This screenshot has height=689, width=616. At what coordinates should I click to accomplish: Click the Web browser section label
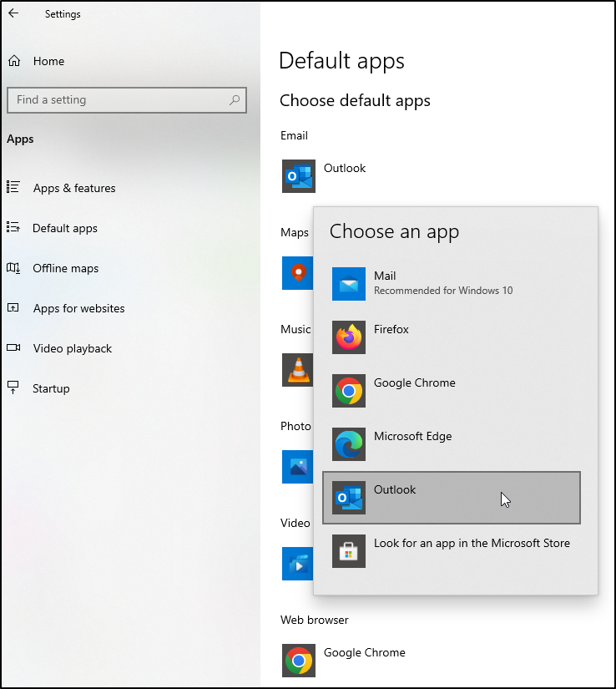pos(315,620)
